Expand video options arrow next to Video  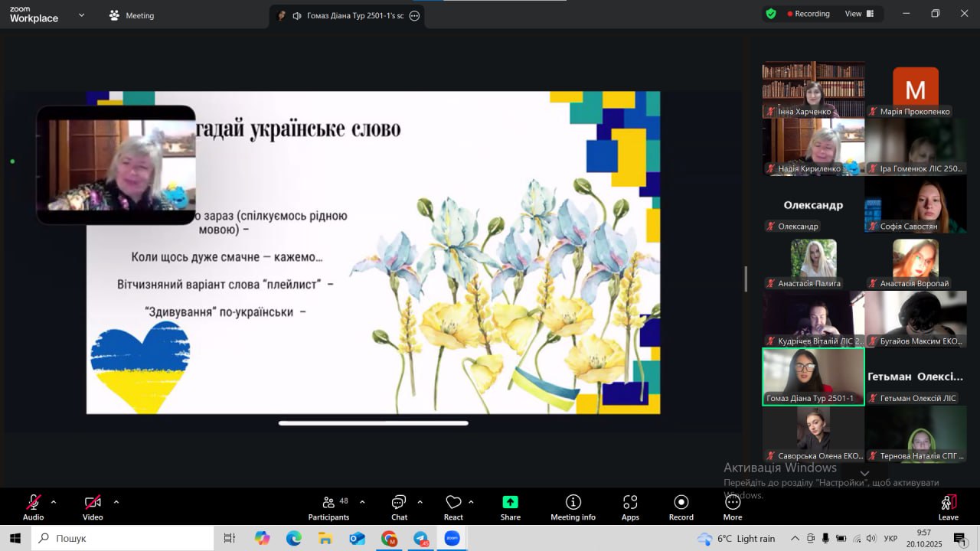click(x=116, y=502)
